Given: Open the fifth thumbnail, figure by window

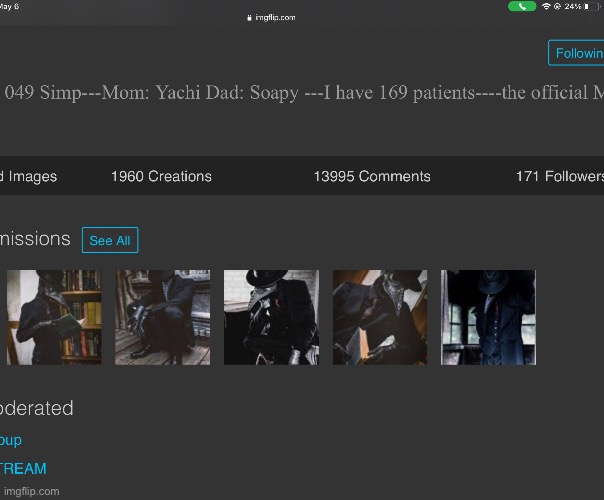Looking at the screenshot, I should click(488, 317).
